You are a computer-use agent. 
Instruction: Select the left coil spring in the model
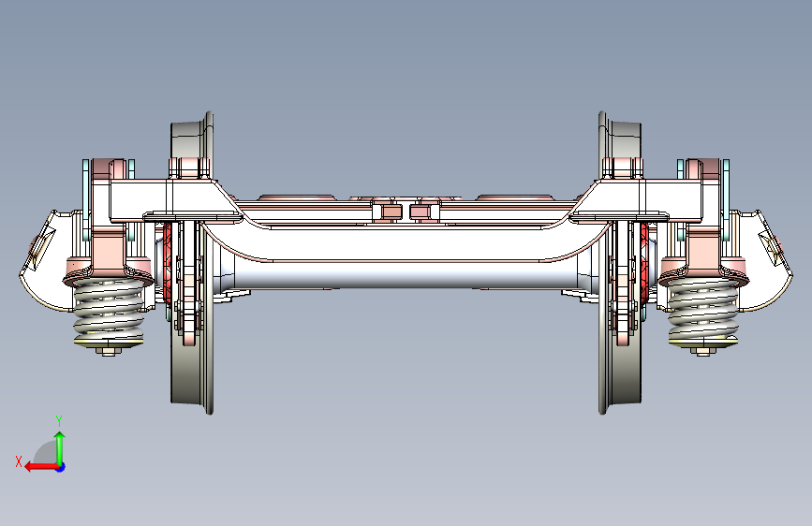109,312
